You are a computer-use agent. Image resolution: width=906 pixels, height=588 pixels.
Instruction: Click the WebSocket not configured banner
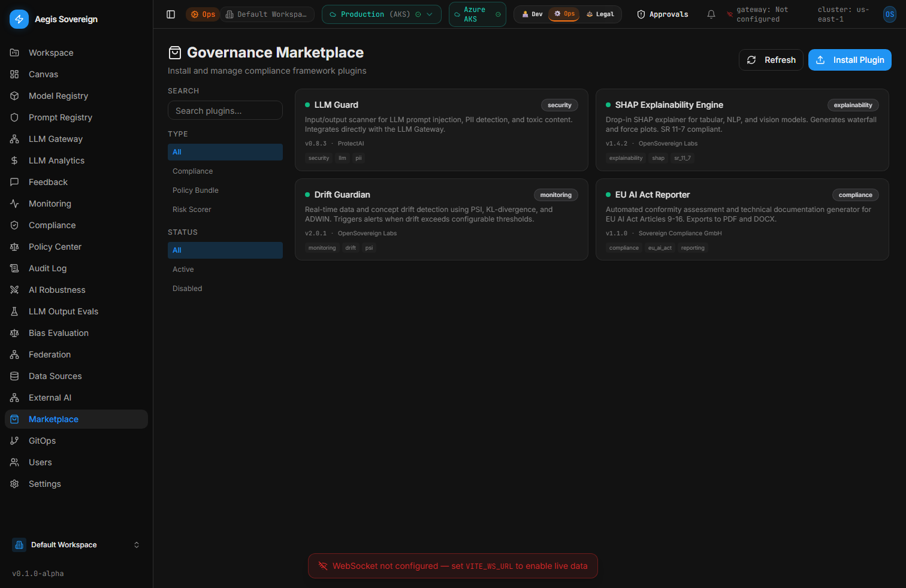tap(453, 566)
